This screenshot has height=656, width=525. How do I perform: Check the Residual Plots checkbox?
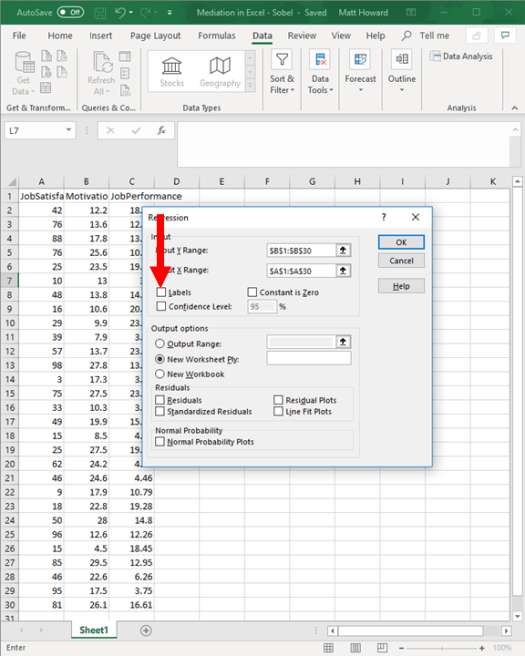pos(278,400)
